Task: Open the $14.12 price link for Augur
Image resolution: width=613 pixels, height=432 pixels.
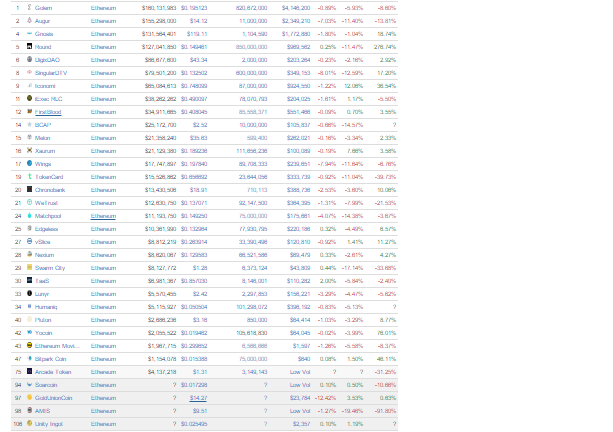Action: (198, 21)
